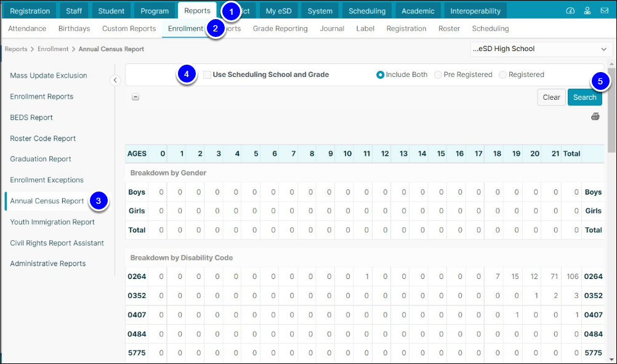Image resolution: width=617 pixels, height=364 pixels.
Task: Open the Academic tab
Action: pyautogui.click(x=418, y=11)
